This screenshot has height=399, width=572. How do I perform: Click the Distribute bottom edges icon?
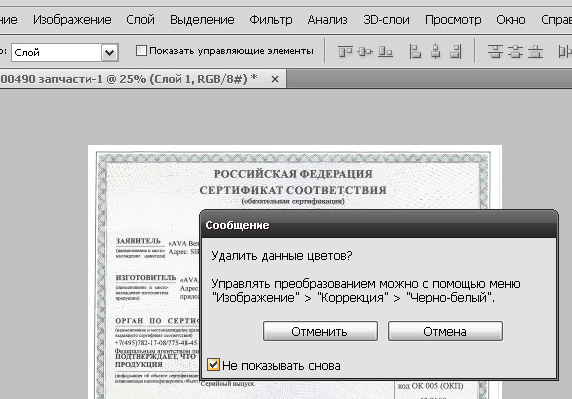(x=535, y=51)
